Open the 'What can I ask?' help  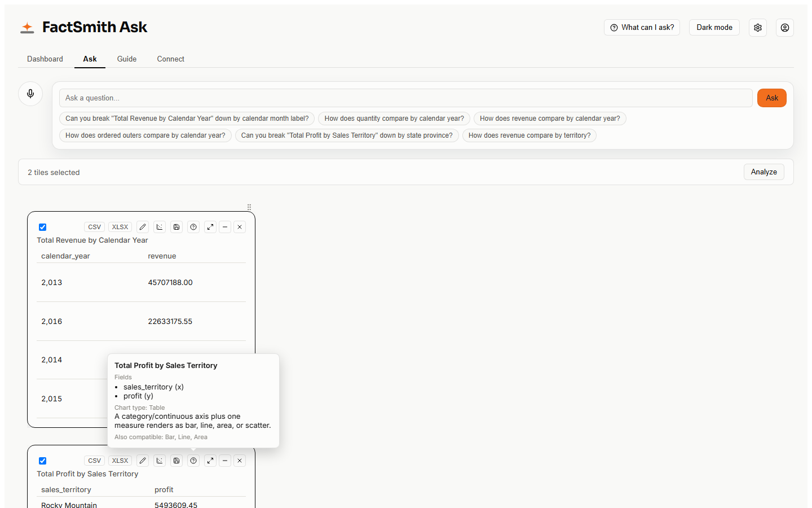click(642, 27)
